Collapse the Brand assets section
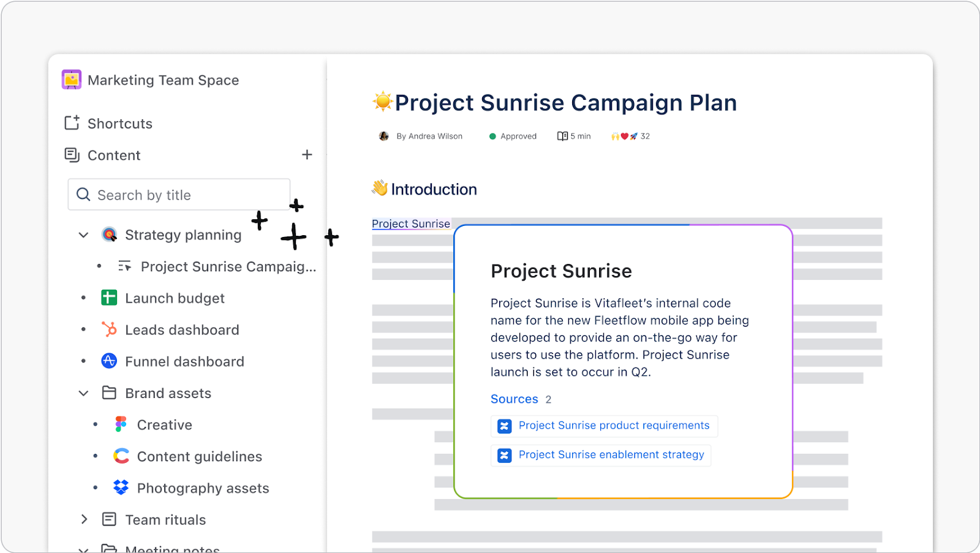 [x=83, y=393]
